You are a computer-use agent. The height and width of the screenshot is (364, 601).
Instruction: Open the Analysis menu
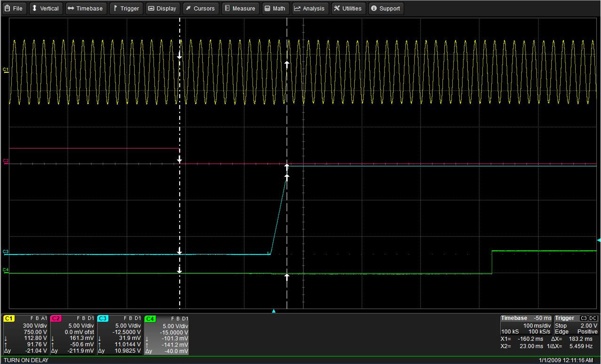pyautogui.click(x=310, y=8)
